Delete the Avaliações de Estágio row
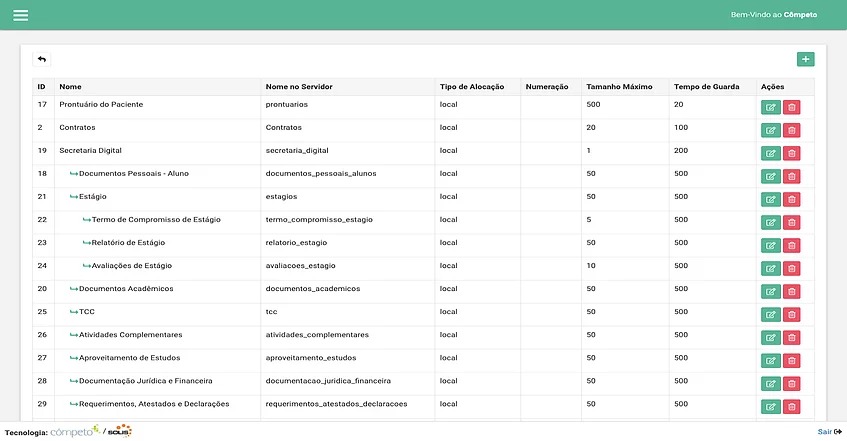The image size is (847, 441). [x=792, y=268]
